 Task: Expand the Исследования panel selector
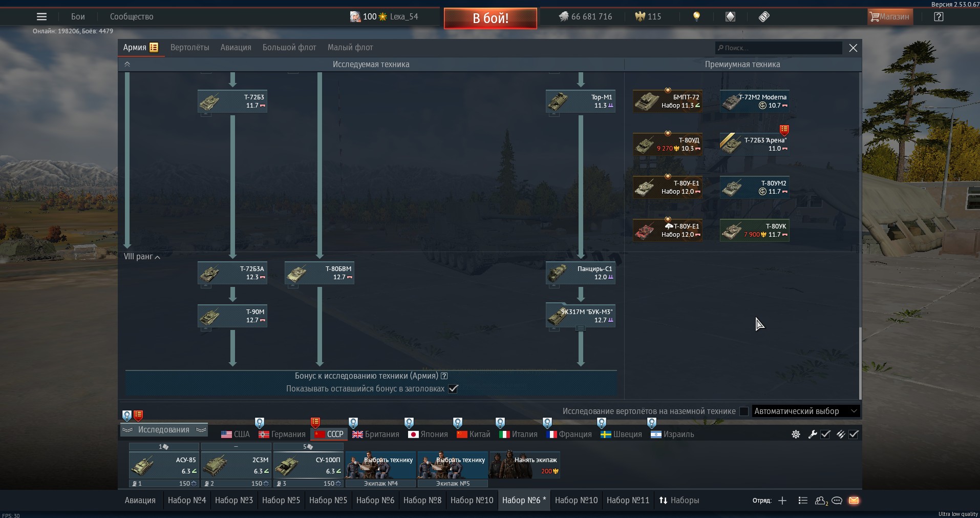click(164, 430)
